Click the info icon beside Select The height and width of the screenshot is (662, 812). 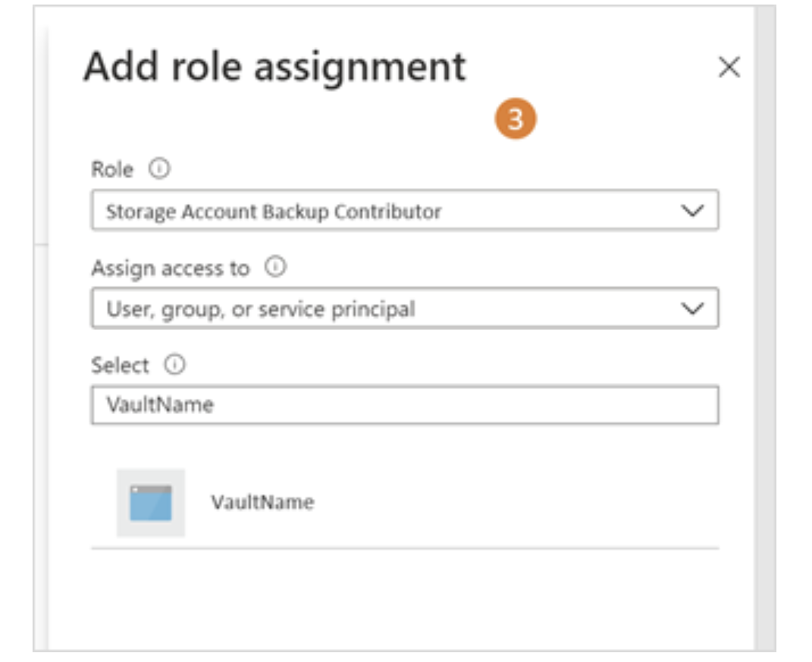pyautogui.click(x=175, y=366)
